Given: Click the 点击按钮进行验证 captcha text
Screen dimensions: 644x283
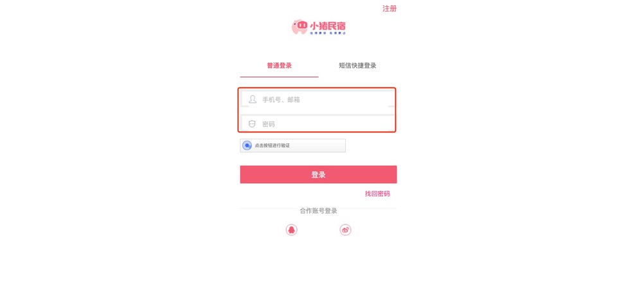Looking at the screenshot, I should pos(272,145).
